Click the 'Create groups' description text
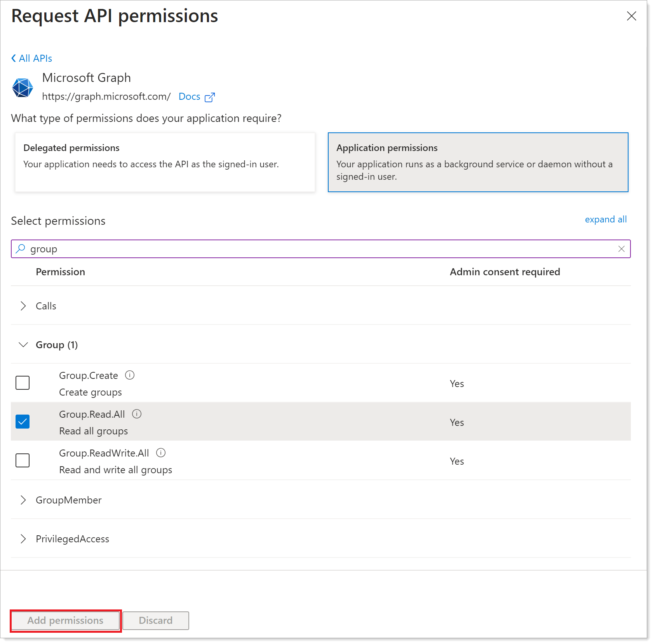The image size is (653, 644). (x=90, y=392)
